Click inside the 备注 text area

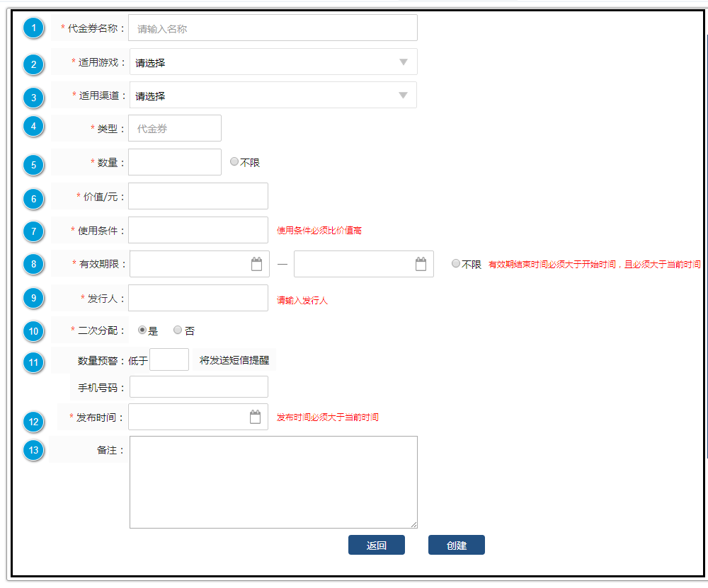click(273, 481)
